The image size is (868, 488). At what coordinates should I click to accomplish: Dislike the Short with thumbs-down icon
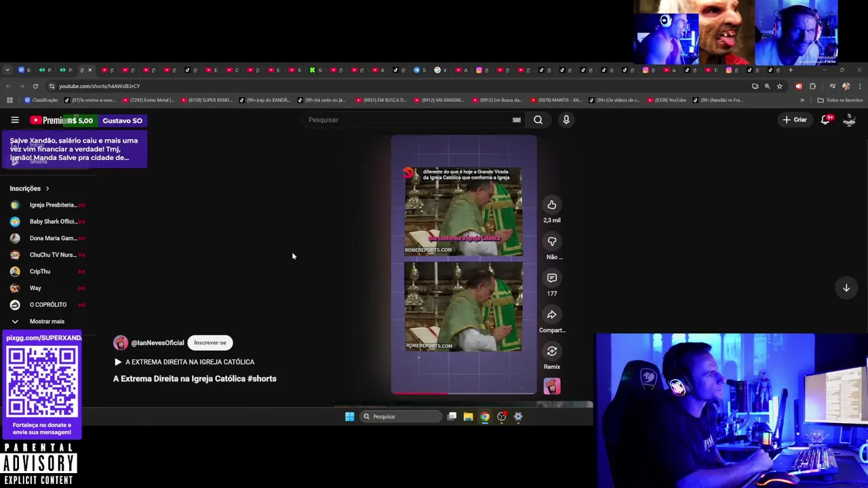point(552,241)
